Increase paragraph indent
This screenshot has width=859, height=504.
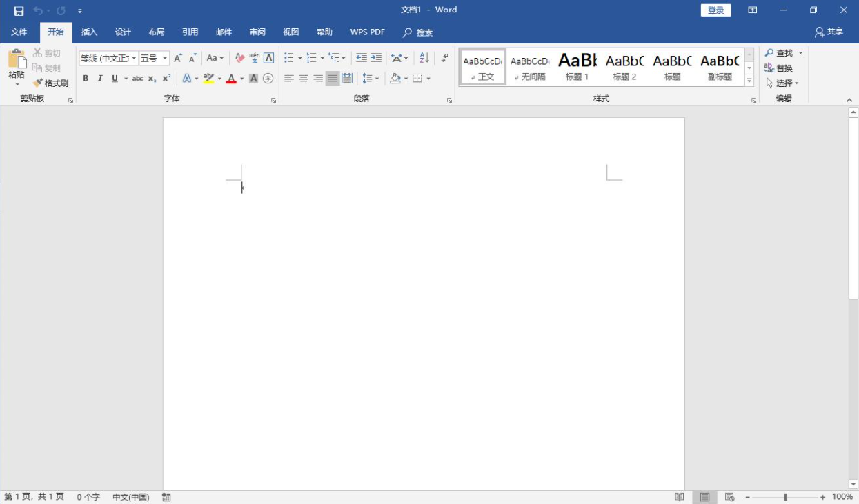click(x=376, y=58)
